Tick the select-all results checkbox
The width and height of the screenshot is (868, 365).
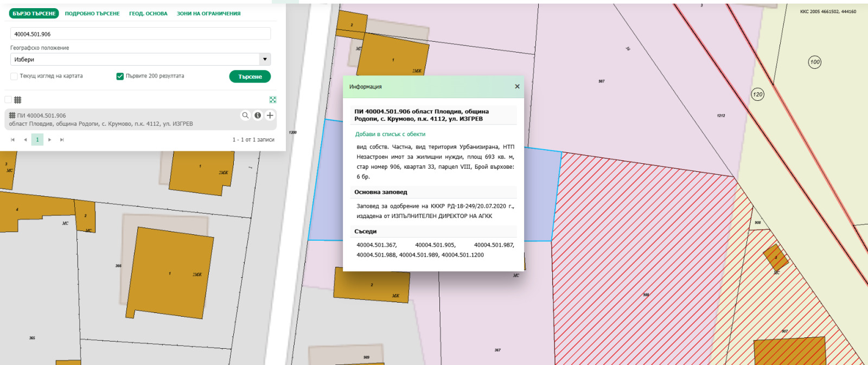(x=8, y=100)
